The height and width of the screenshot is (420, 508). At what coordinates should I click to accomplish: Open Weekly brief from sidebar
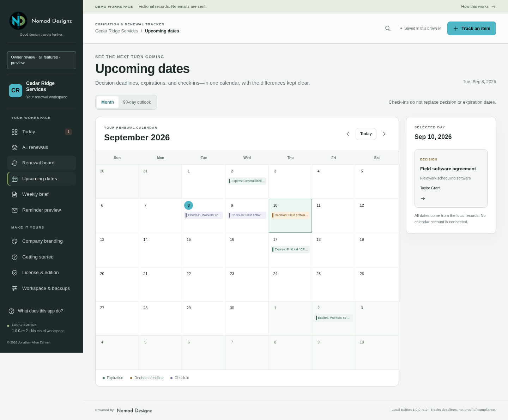click(42, 194)
